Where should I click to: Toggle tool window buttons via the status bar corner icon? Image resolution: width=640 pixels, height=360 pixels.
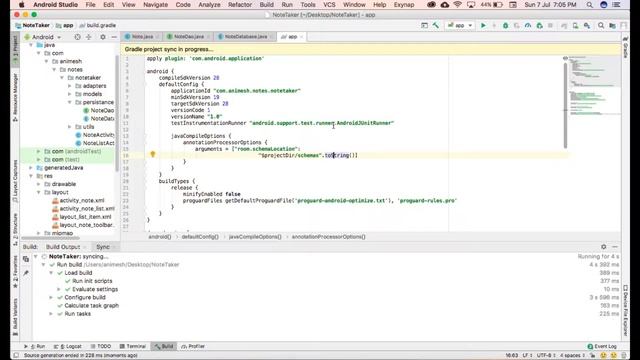point(16,356)
